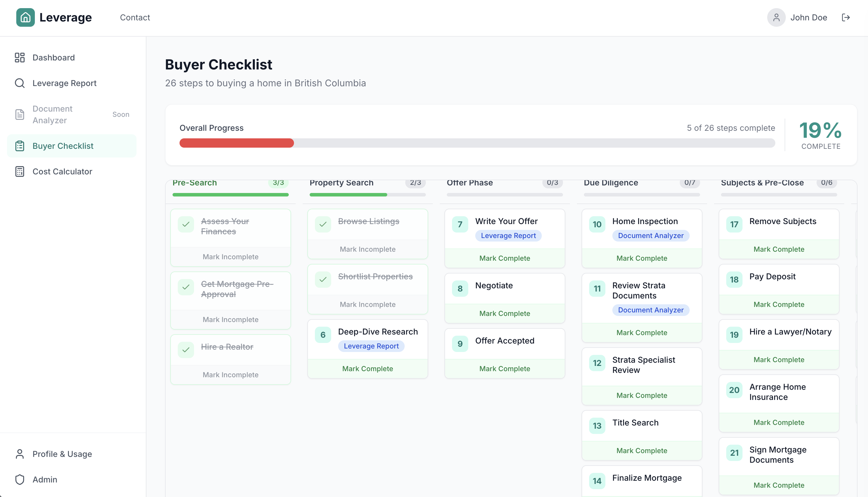Click step number 12 badge for Strata Specialist Review

click(597, 363)
